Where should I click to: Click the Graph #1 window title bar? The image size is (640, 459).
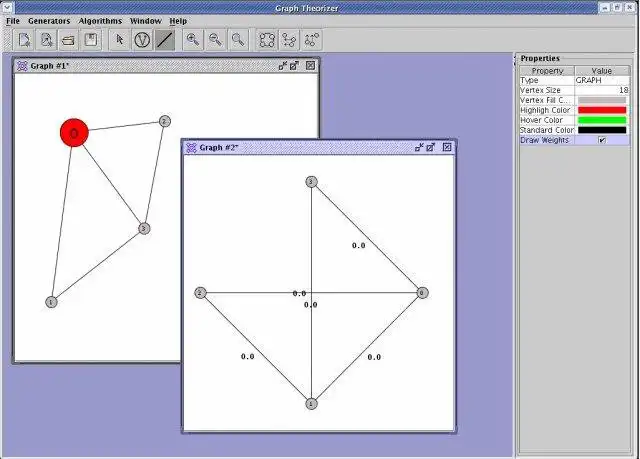click(x=167, y=66)
